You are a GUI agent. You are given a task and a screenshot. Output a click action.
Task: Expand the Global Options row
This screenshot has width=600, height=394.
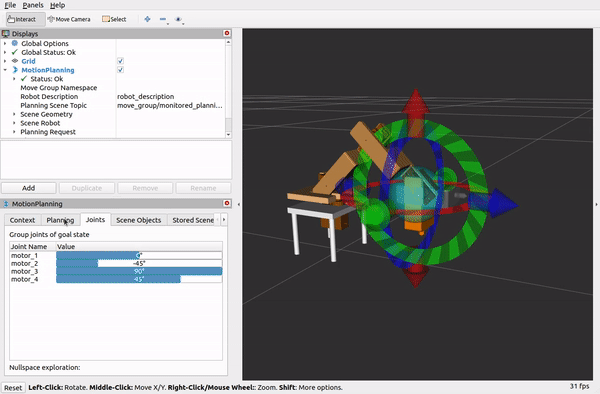[5, 43]
